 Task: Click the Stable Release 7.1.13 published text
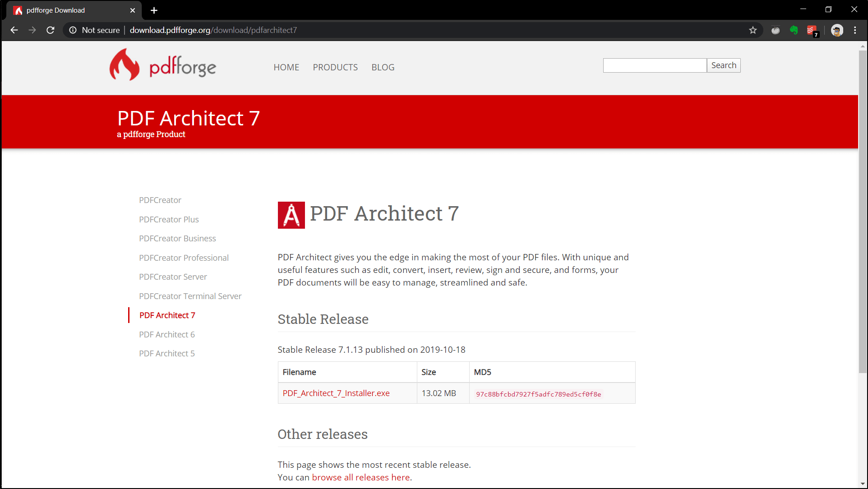coord(371,350)
